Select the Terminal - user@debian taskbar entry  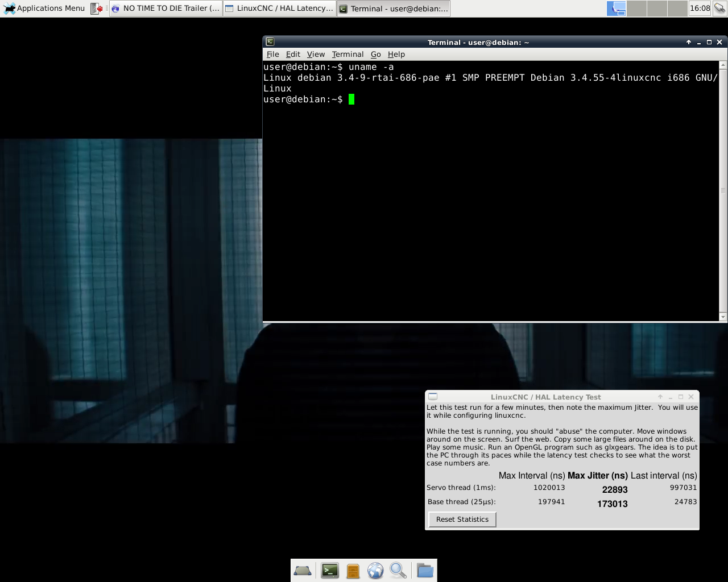tap(394, 9)
